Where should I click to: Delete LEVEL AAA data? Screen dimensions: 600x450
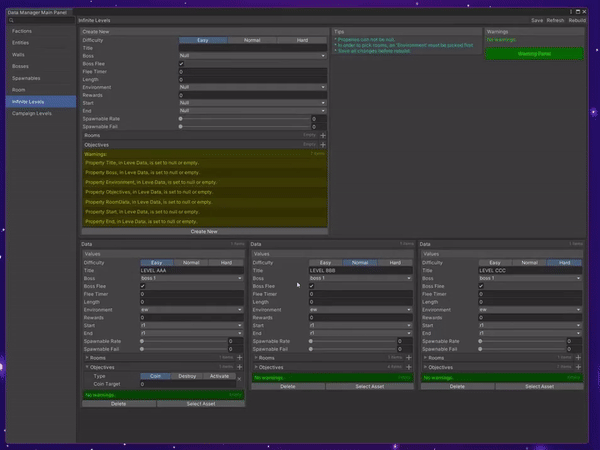[x=119, y=404]
